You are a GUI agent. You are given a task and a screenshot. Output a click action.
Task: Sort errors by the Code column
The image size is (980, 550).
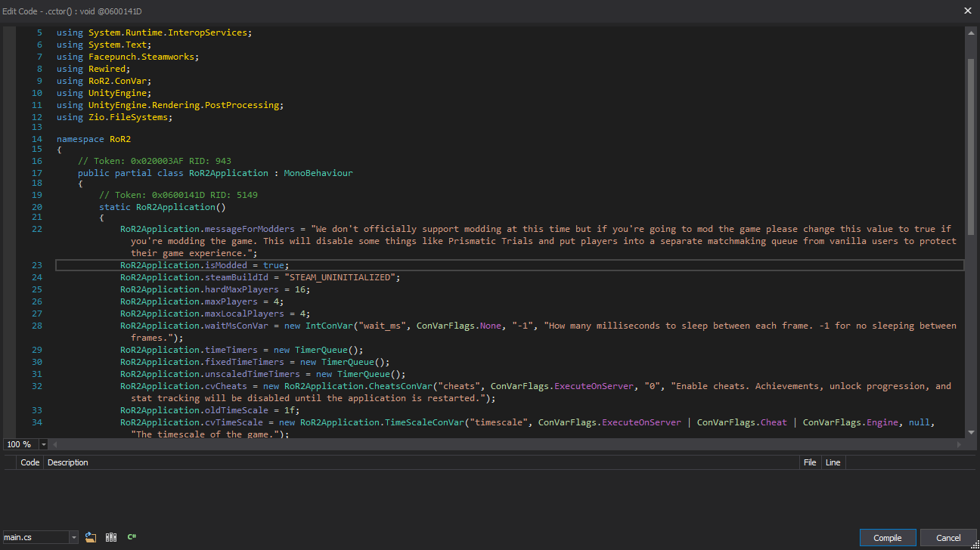(30, 462)
